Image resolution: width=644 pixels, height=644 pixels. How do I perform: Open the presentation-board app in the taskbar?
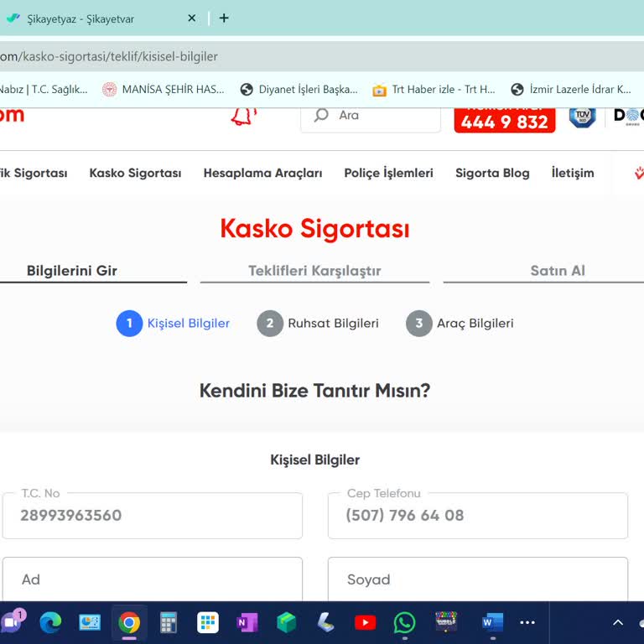pyautogui.click(x=90, y=623)
